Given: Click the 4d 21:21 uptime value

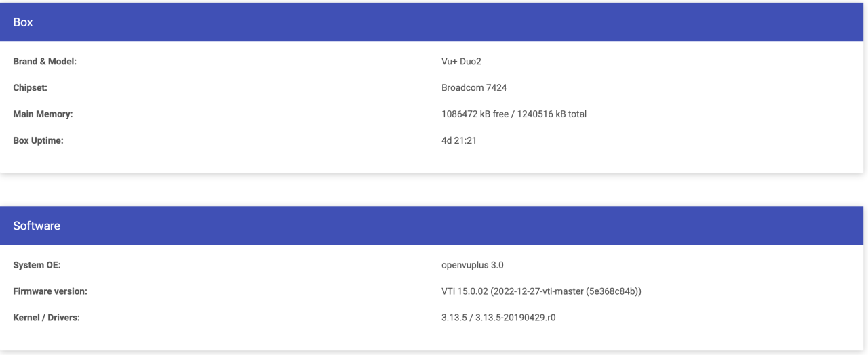Looking at the screenshot, I should coord(459,141).
